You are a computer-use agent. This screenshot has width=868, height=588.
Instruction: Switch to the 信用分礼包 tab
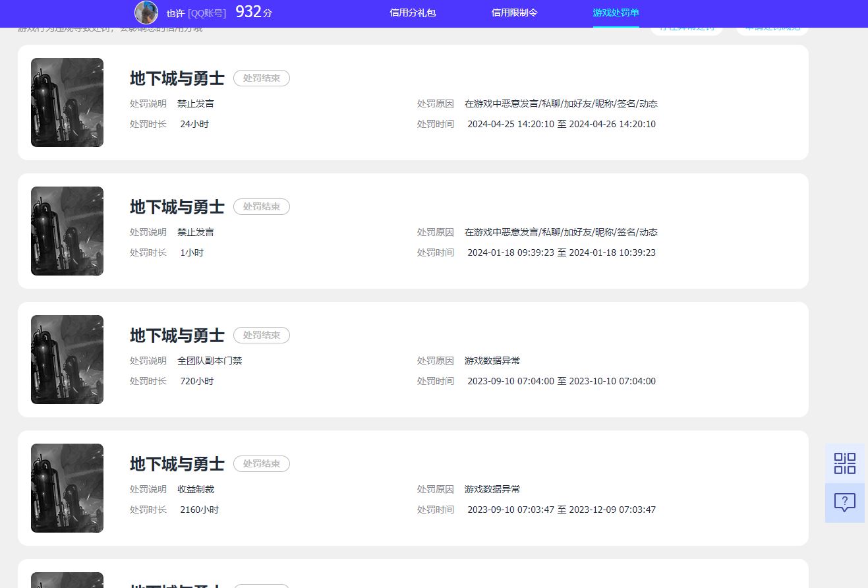pos(413,13)
